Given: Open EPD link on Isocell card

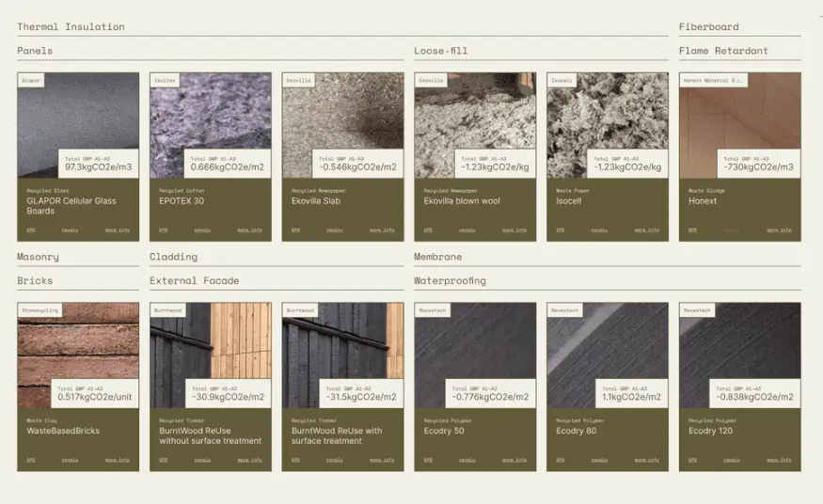Looking at the screenshot, I should [x=560, y=230].
